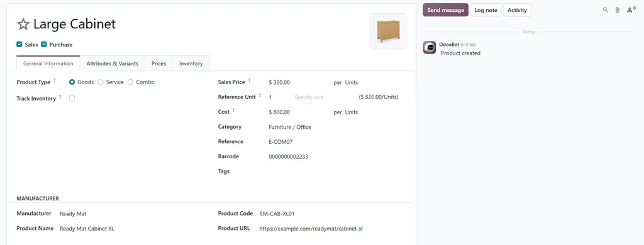The height and width of the screenshot is (245, 644).
Task: Click the OdooBot avatar in chatter
Action: [x=430, y=48]
